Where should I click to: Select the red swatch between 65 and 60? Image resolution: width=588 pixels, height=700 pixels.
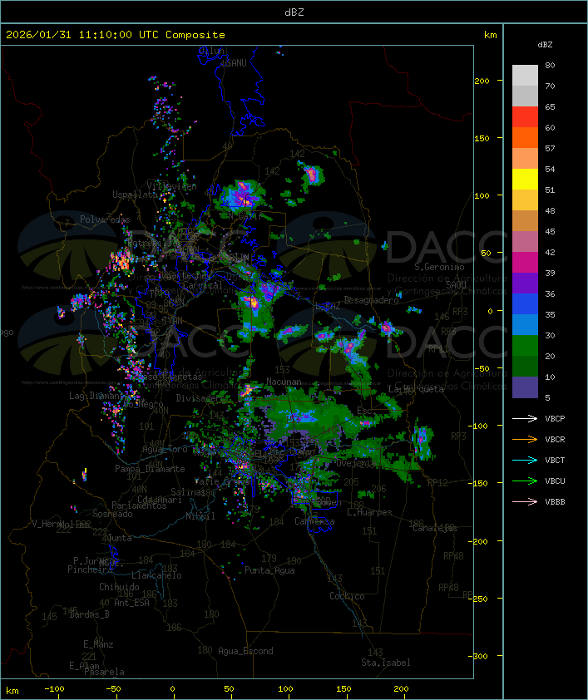pyautogui.click(x=525, y=117)
